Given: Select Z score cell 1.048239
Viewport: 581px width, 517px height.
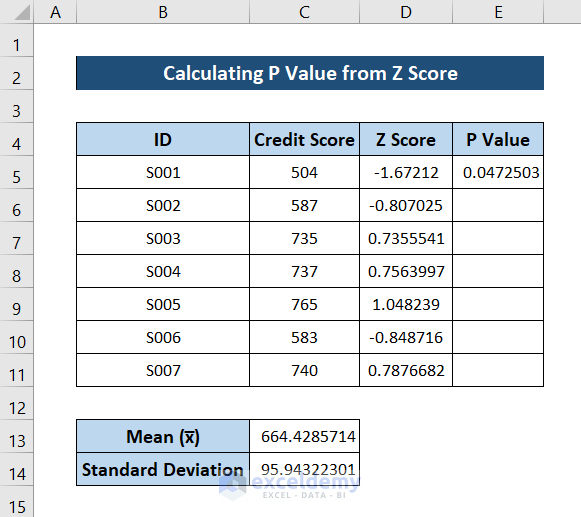Looking at the screenshot, I should [406, 304].
